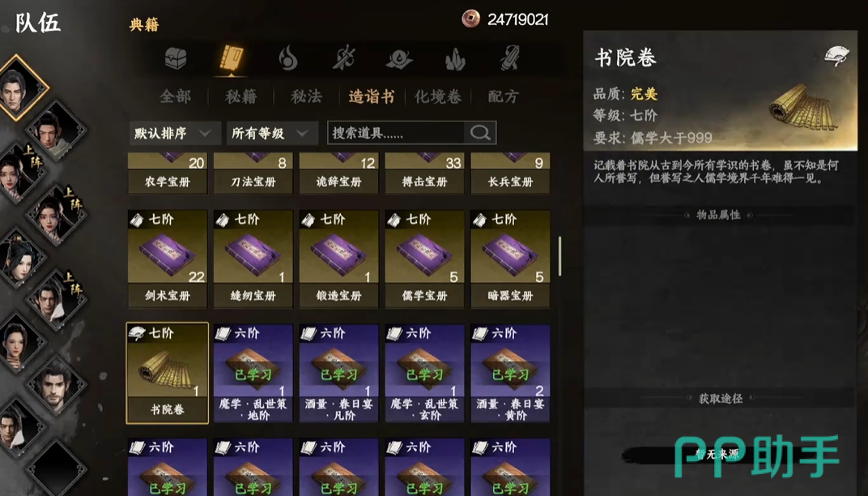This screenshot has height=496, width=868.
Task: Open the 所有等级 level filter dropdown
Action: 272,133
